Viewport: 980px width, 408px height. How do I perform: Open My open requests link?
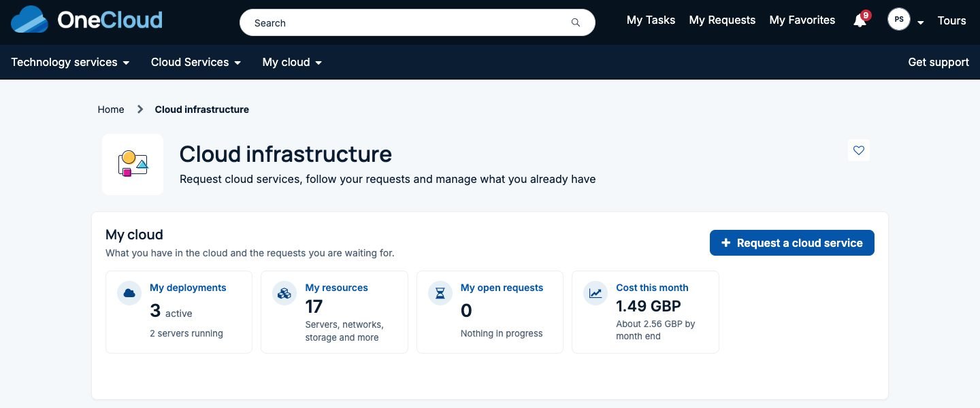(x=502, y=288)
